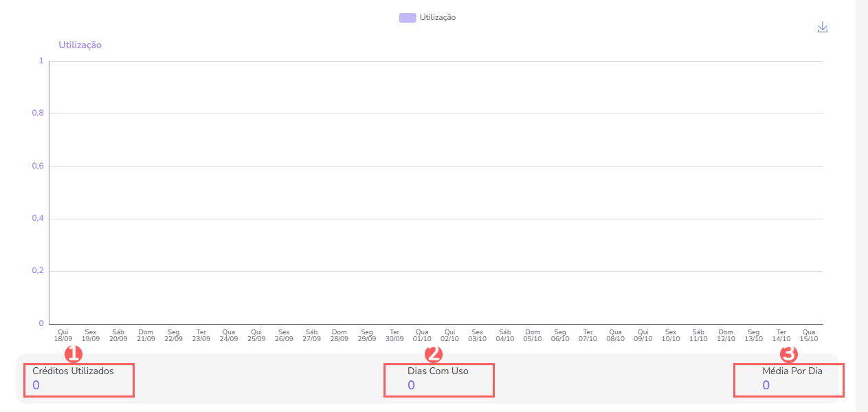The height and width of the screenshot is (412, 868).
Task: Click the Qui 18/09 x-axis date label
Action: 63,335
